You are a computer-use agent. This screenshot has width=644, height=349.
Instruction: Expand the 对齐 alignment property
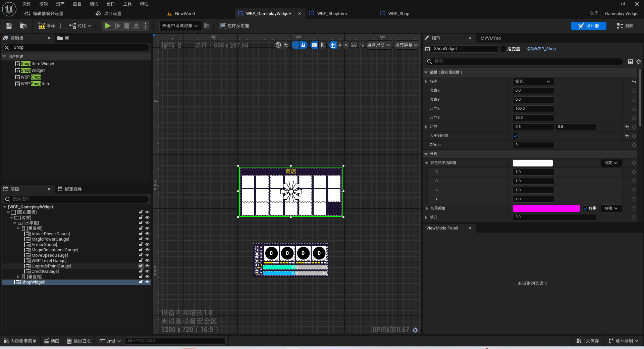click(426, 127)
